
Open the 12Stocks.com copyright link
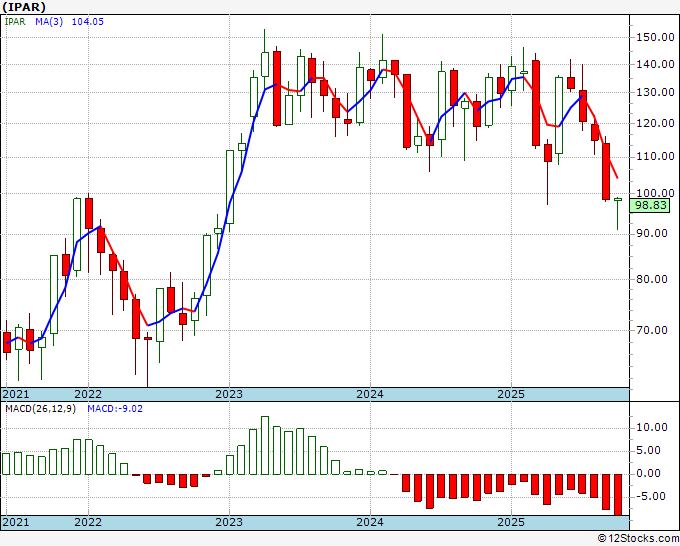click(x=638, y=539)
